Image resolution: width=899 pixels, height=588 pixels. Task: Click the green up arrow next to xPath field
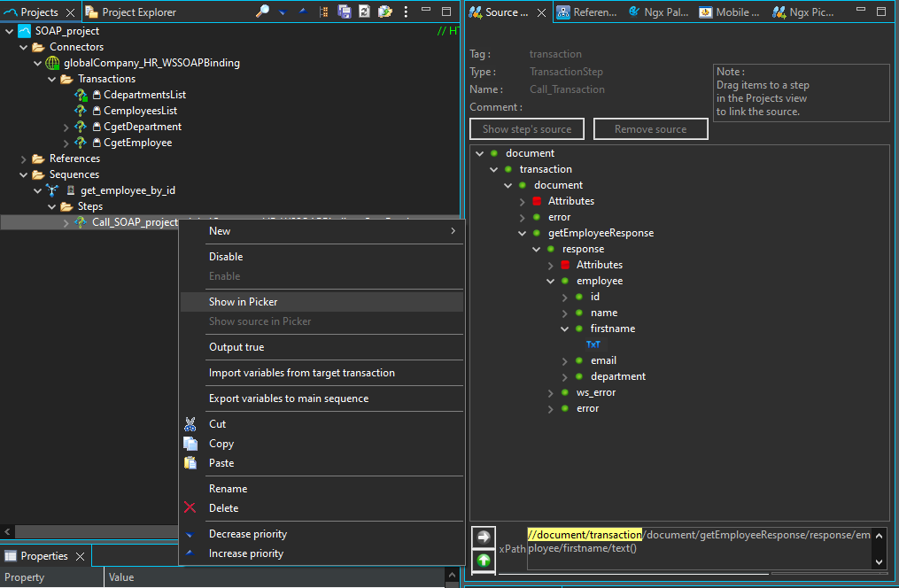coord(483,561)
